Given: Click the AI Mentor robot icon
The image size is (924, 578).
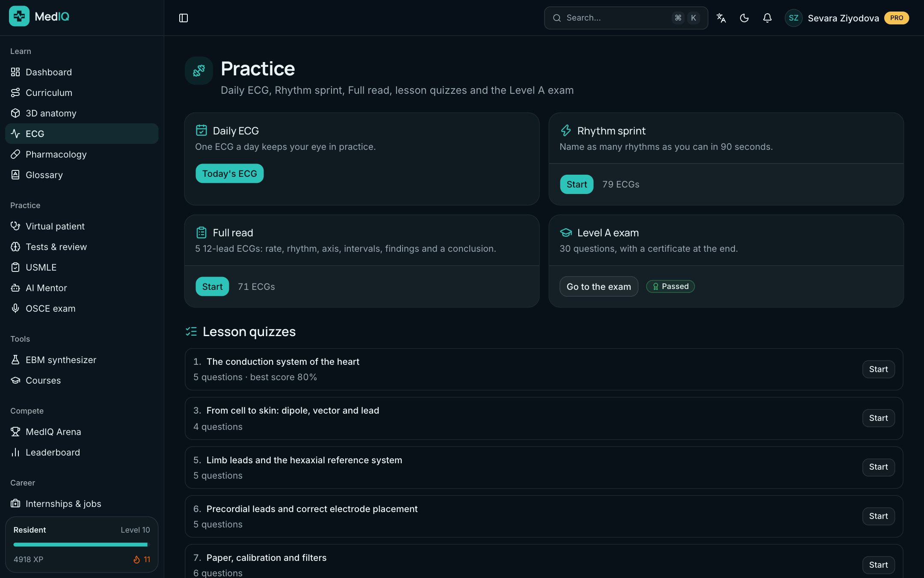Looking at the screenshot, I should click(x=15, y=288).
